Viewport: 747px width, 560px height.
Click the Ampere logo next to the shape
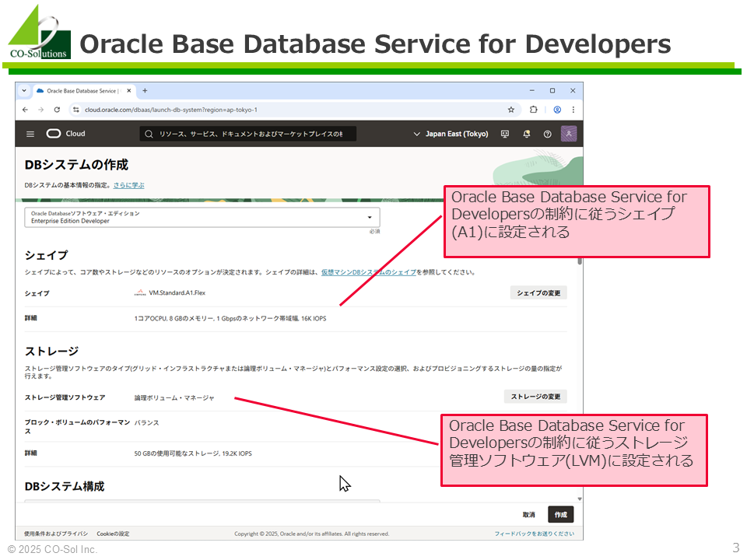click(x=140, y=293)
